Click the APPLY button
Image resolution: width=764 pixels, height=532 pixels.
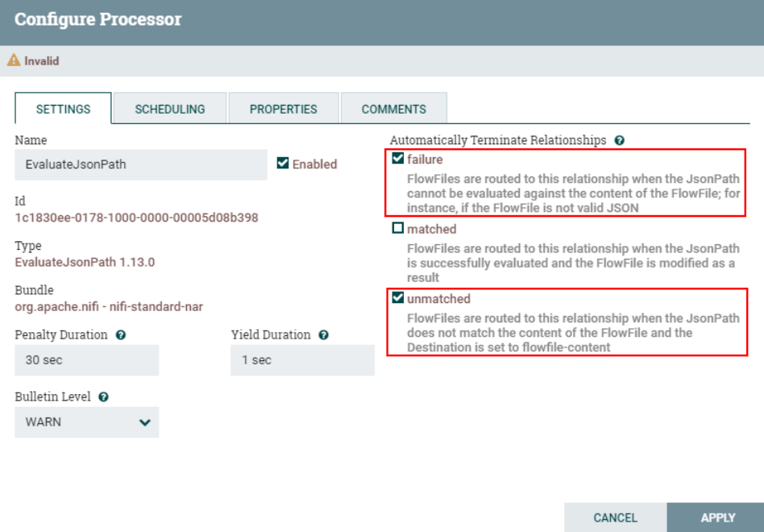(717, 517)
